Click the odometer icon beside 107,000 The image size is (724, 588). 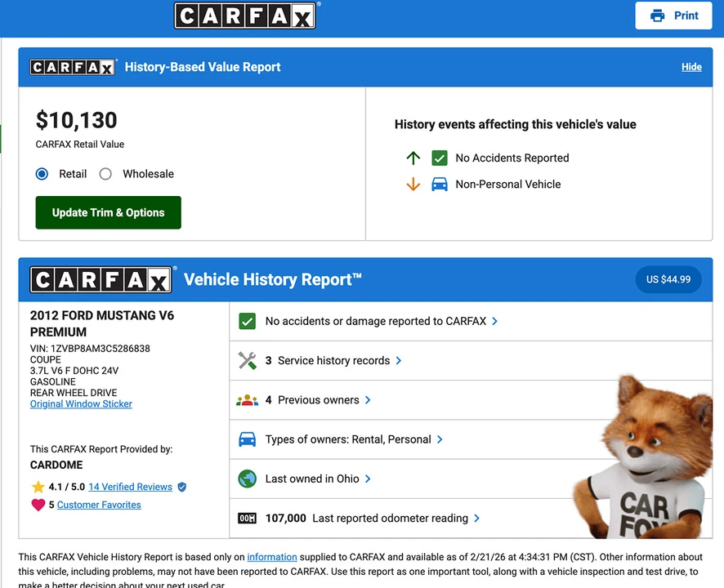248,519
